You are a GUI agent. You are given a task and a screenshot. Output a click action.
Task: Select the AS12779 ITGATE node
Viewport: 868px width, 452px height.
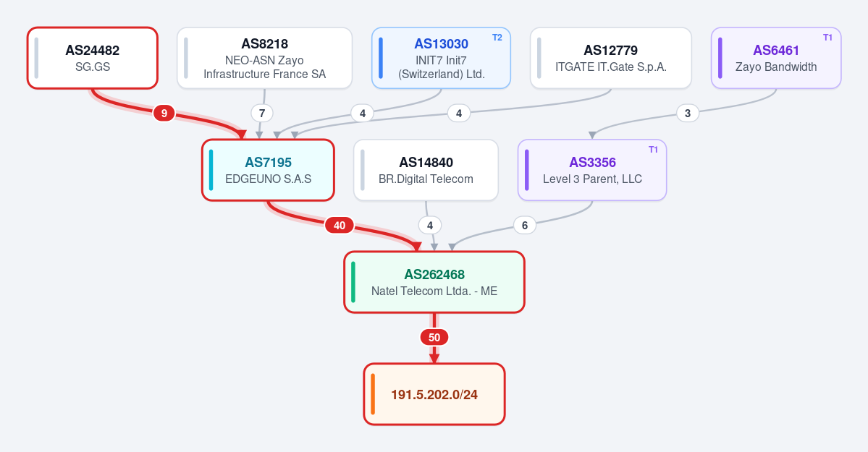pyautogui.click(x=610, y=58)
